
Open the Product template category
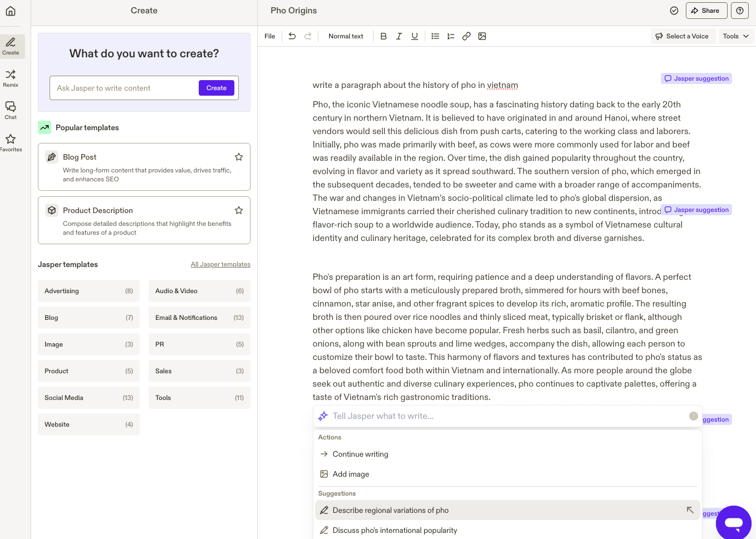click(x=89, y=371)
